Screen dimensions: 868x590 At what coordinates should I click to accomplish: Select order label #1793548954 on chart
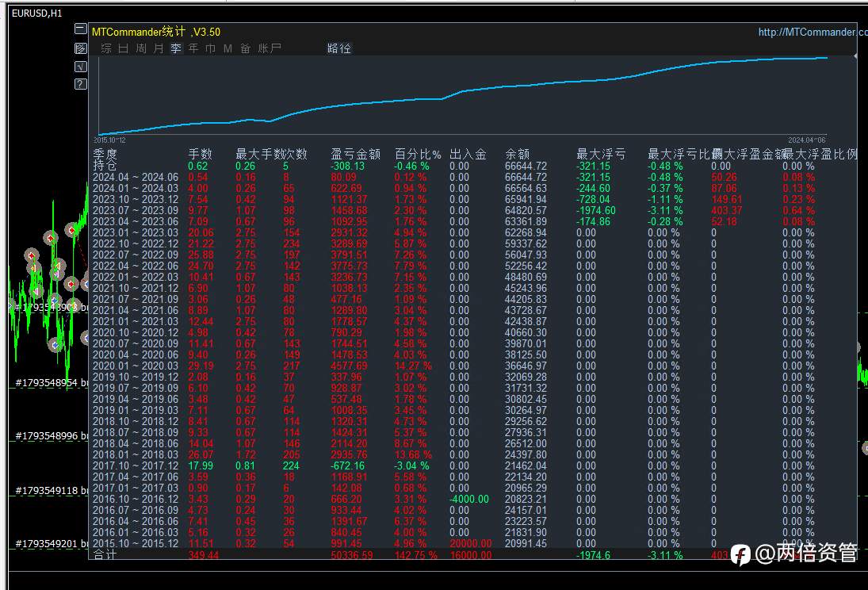52,383
